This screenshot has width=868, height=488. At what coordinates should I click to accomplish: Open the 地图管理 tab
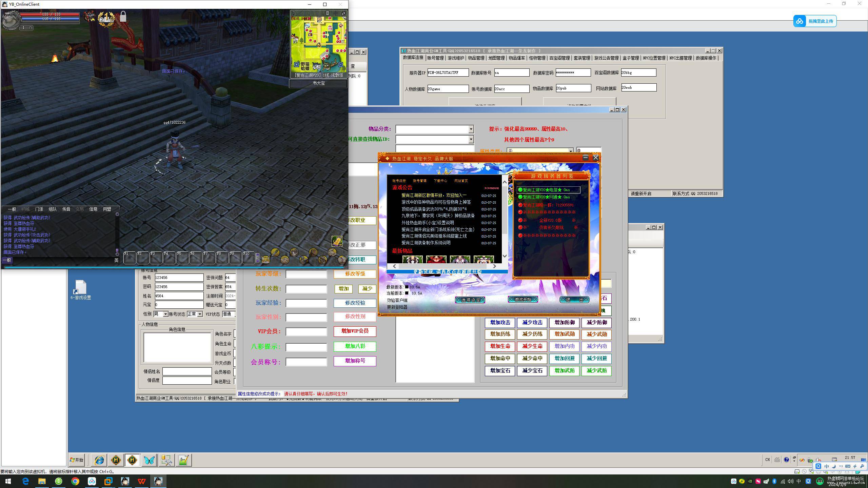(x=496, y=58)
